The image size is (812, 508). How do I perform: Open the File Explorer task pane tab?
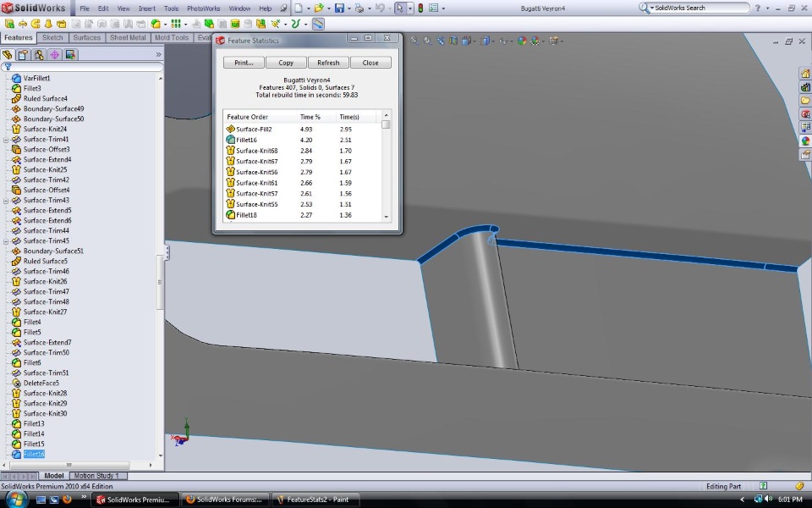point(805,101)
